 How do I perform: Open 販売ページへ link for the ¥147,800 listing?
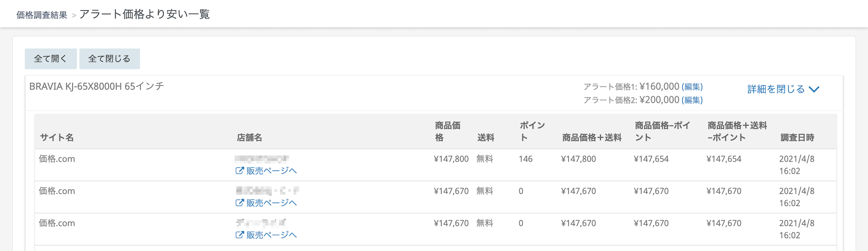pyautogui.click(x=271, y=171)
